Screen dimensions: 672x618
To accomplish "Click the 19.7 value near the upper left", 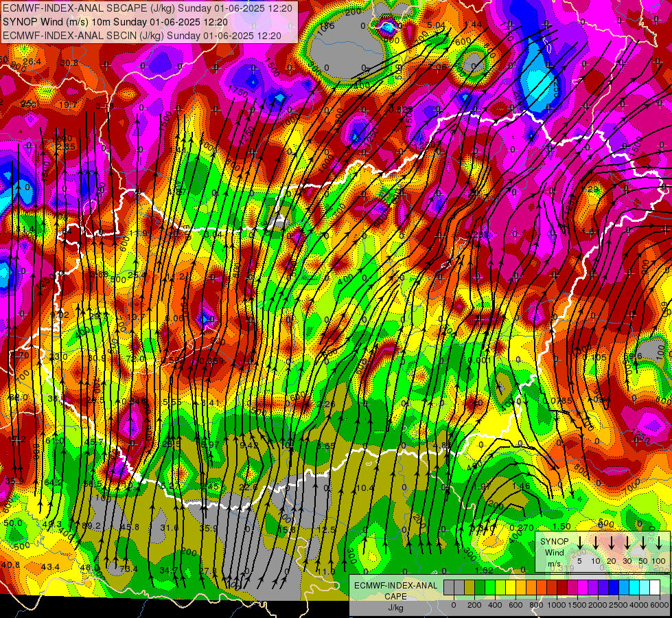I will pyautogui.click(x=68, y=105).
